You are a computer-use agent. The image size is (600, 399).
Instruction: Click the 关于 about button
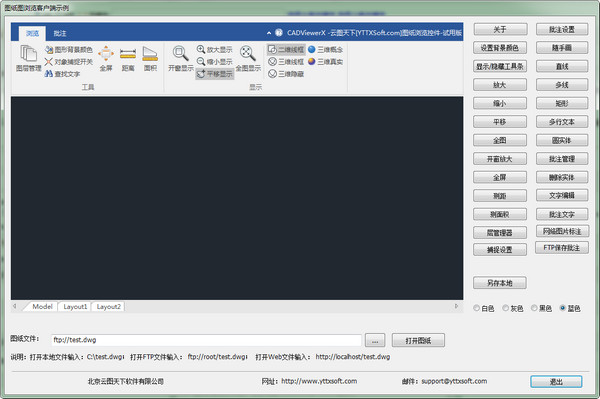(x=500, y=29)
